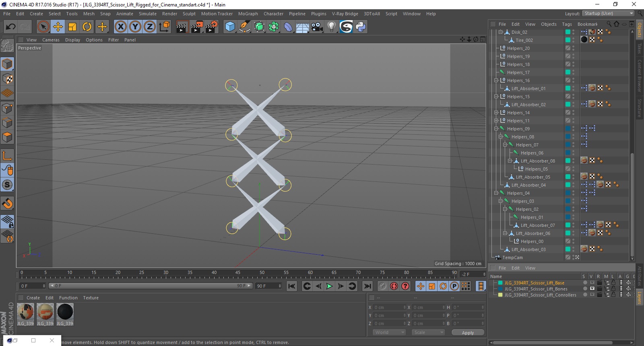Toggle visibility dots for Helpers_20
The image size is (644, 346).
tap(573, 48)
